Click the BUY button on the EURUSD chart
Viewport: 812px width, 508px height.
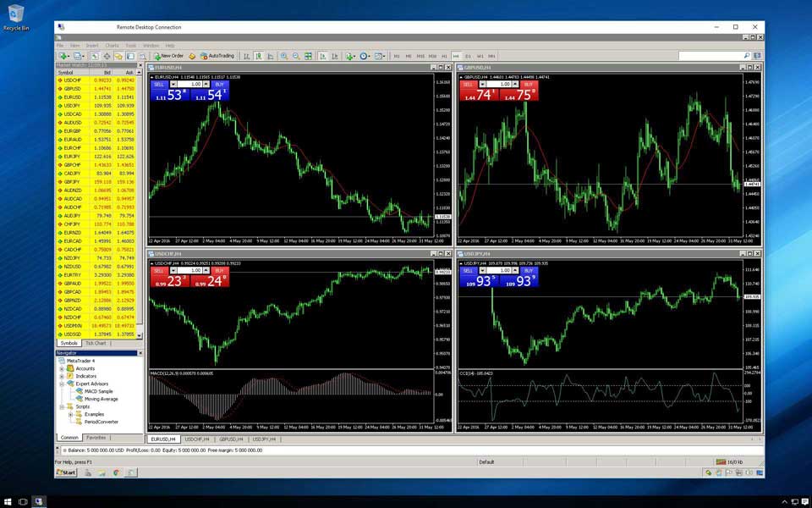(x=220, y=85)
